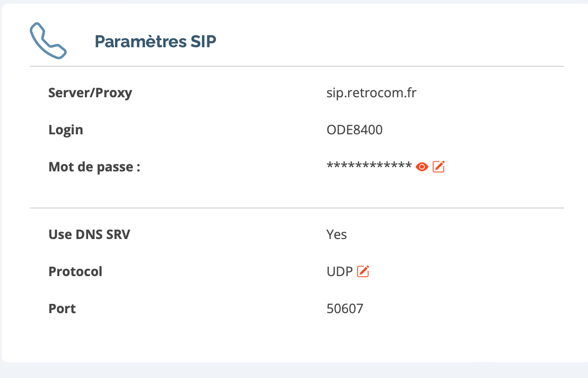Click the Mot de passe label
588x378 pixels.
click(94, 167)
